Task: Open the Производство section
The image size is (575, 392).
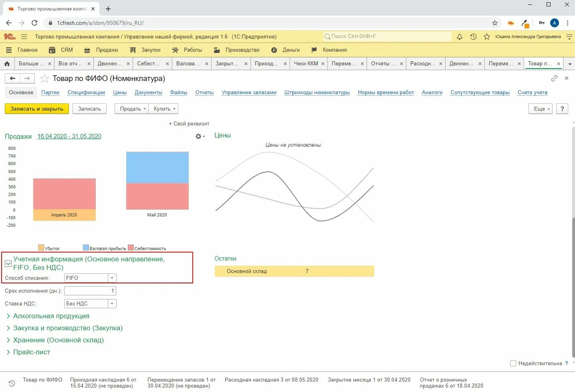Action: point(236,50)
